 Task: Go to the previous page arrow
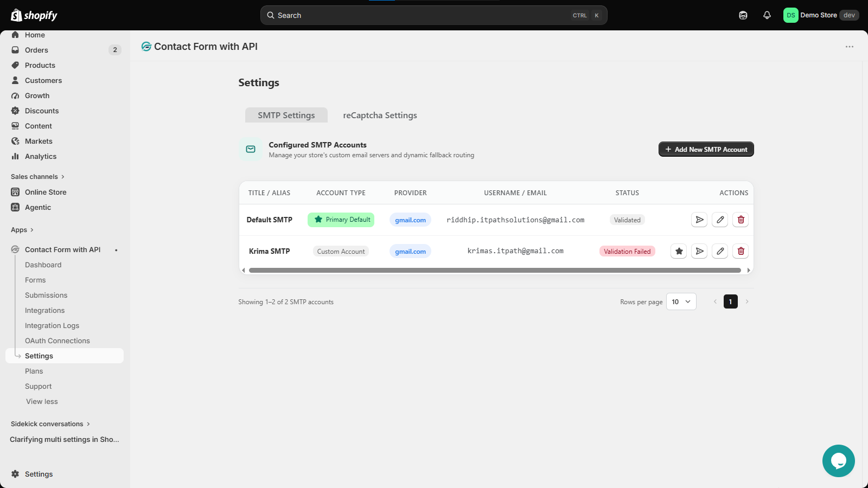tap(715, 301)
